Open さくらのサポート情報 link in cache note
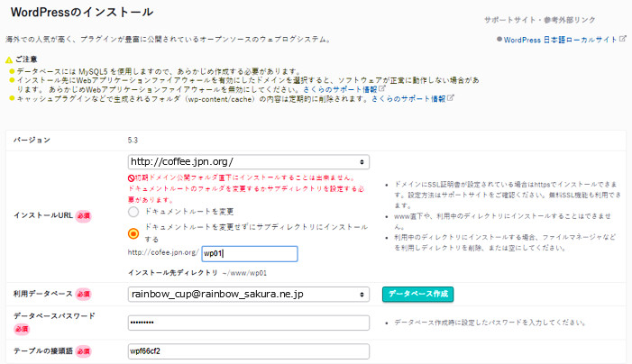The width and height of the screenshot is (632, 364). coord(408,99)
